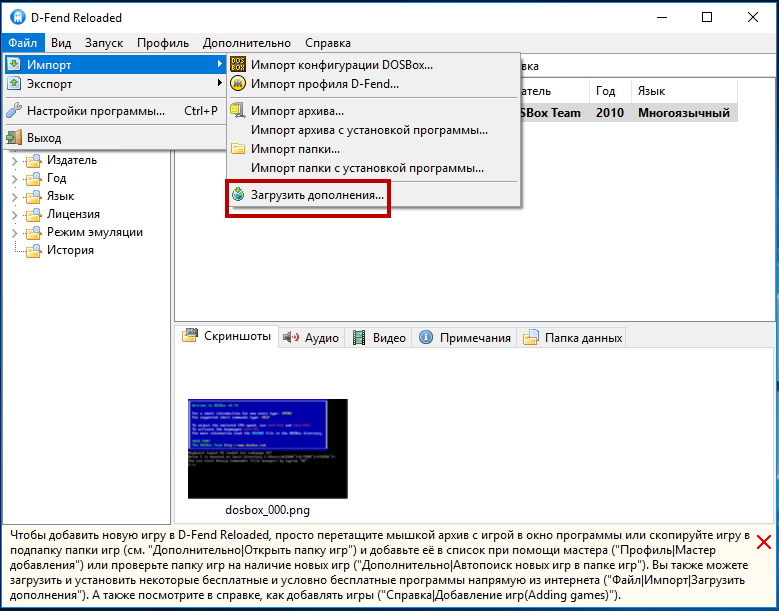The width and height of the screenshot is (779, 611).
Task: Open the Файл menu
Action: [23, 43]
